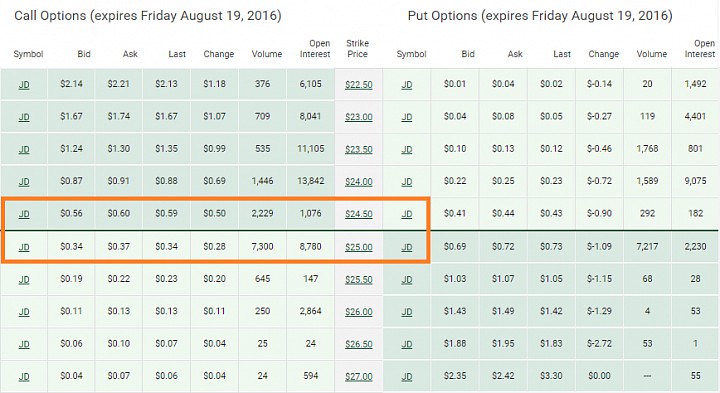This screenshot has height=393, width=720.
Task: Open the JD call symbol with bid $0.34
Action: tap(24, 247)
